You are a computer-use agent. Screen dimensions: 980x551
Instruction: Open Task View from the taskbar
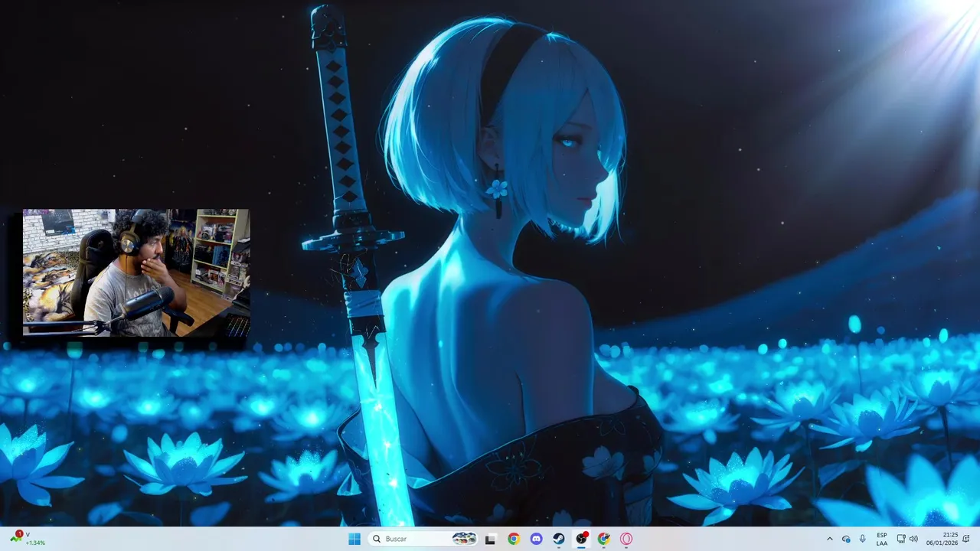click(x=491, y=539)
